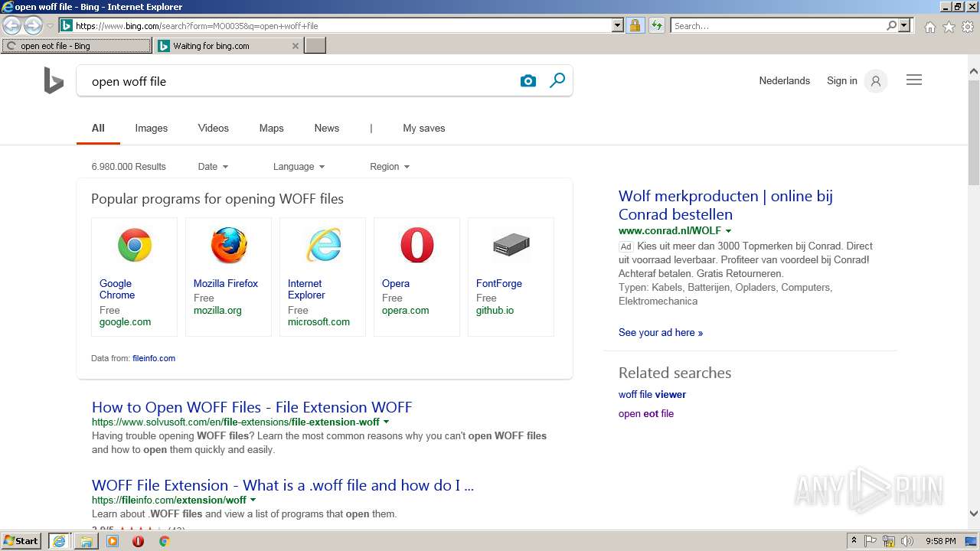Open a new browser tab

pyautogui.click(x=315, y=46)
